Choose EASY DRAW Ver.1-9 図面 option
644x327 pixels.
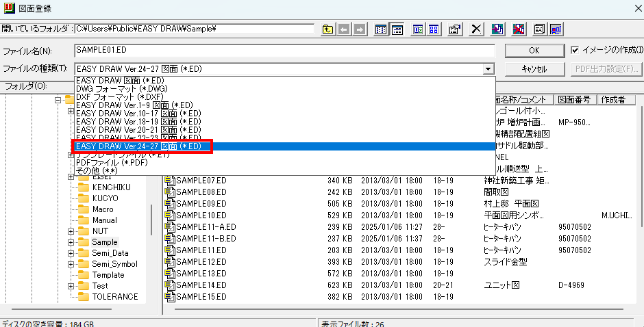coord(284,105)
